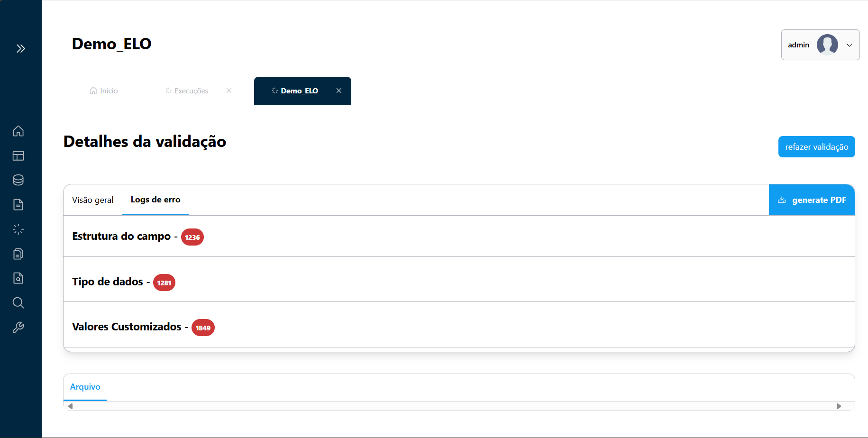This screenshot has height=438, width=868.
Task: Open the magnifier search icon in sidebar
Action: coord(18,303)
